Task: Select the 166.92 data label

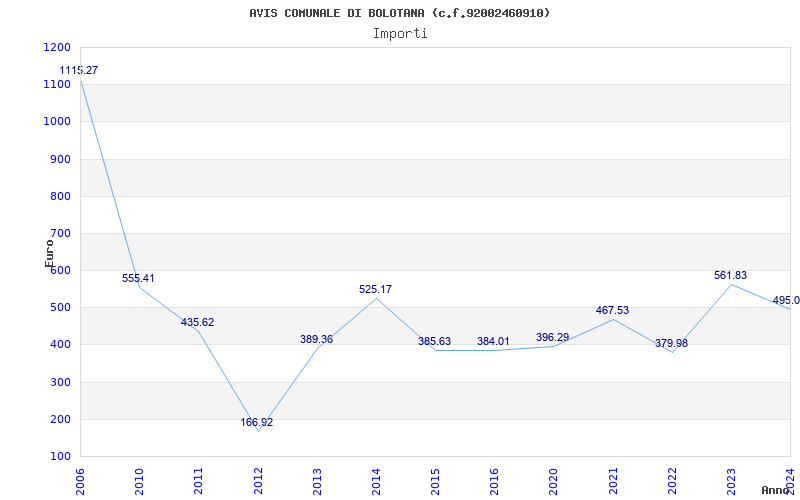Action: 257,422
